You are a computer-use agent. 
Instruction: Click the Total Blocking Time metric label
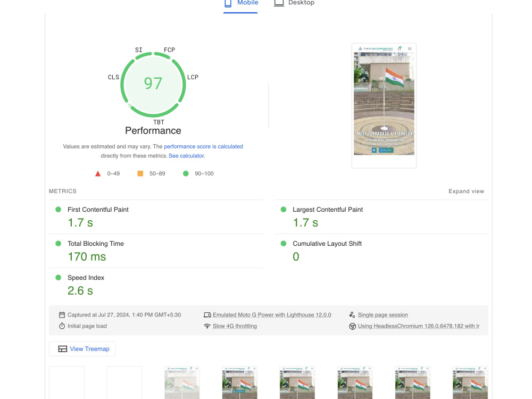pyautogui.click(x=95, y=244)
